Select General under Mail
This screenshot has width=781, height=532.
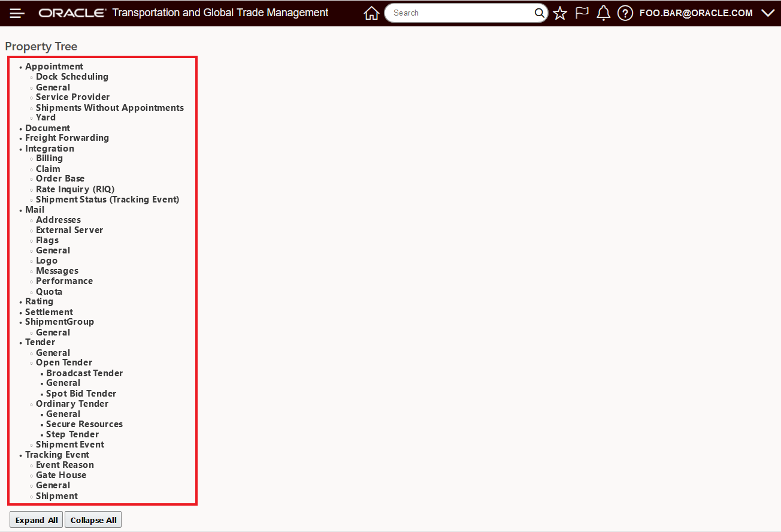pos(53,250)
